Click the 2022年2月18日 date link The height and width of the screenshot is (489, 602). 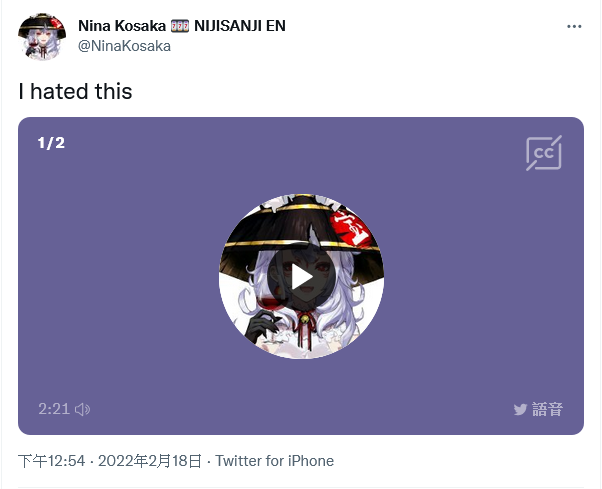click(x=150, y=461)
